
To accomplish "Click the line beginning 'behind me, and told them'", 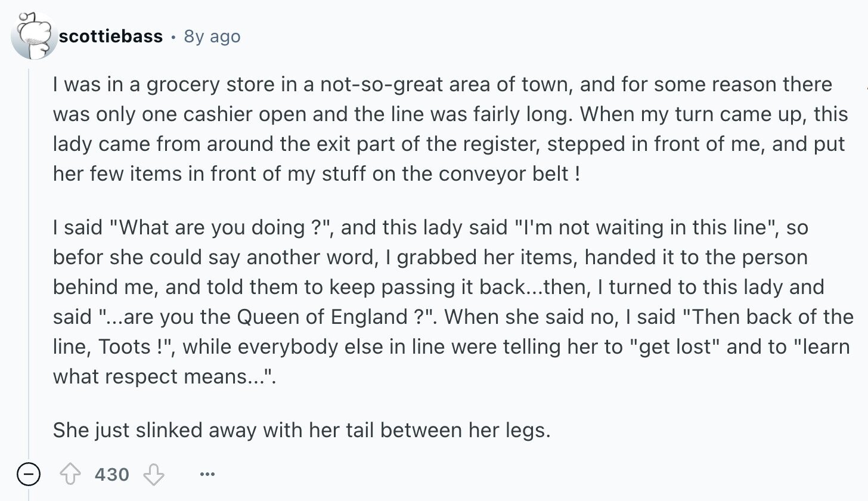I will (x=438, y=287).
